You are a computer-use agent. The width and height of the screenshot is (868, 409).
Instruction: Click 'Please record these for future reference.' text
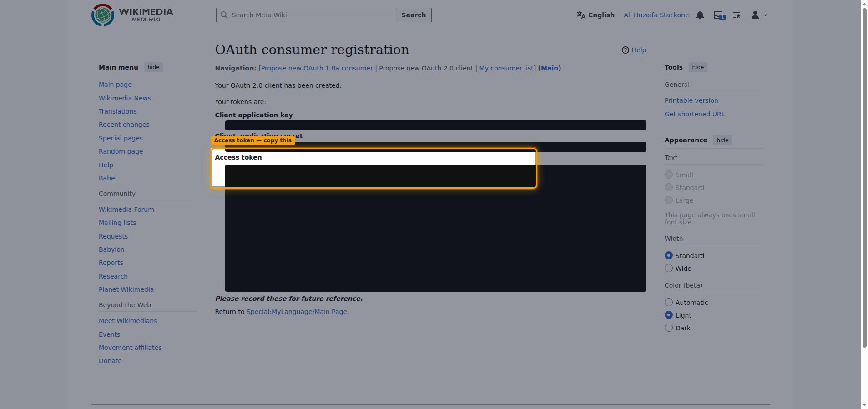(289, 299)
